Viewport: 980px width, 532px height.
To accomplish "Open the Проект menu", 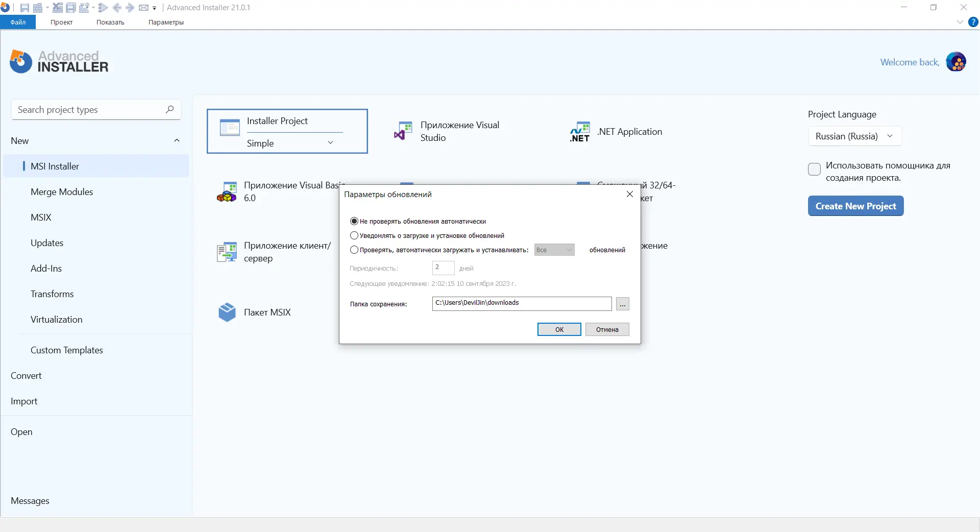I will click(61, 22).
